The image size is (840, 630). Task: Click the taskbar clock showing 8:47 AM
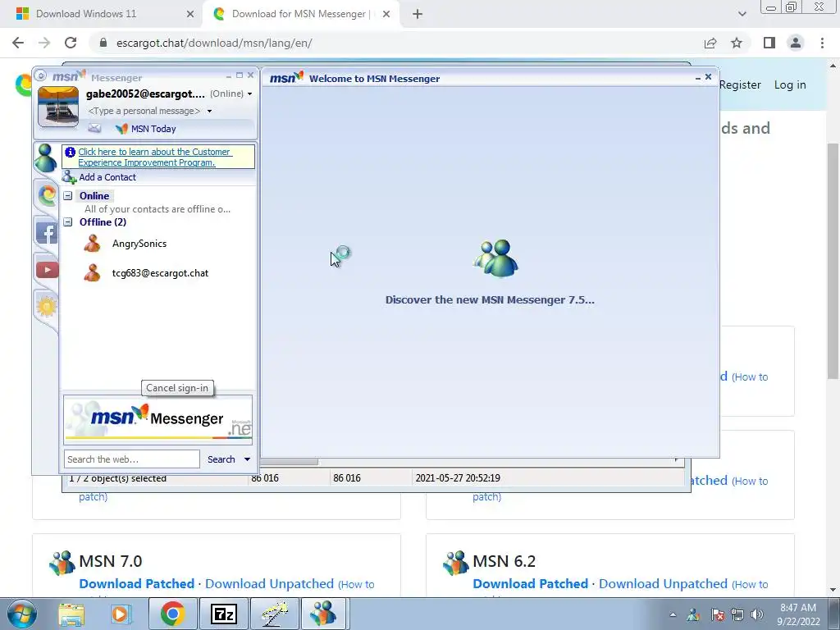pyautogui.click(x=798, y=614)
